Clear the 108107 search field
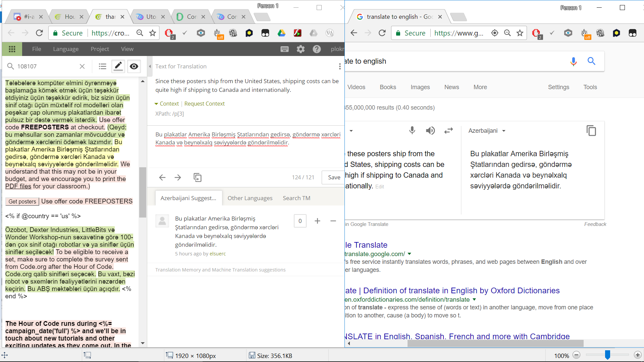The image size is (644, 362). [x=82, y=66]
